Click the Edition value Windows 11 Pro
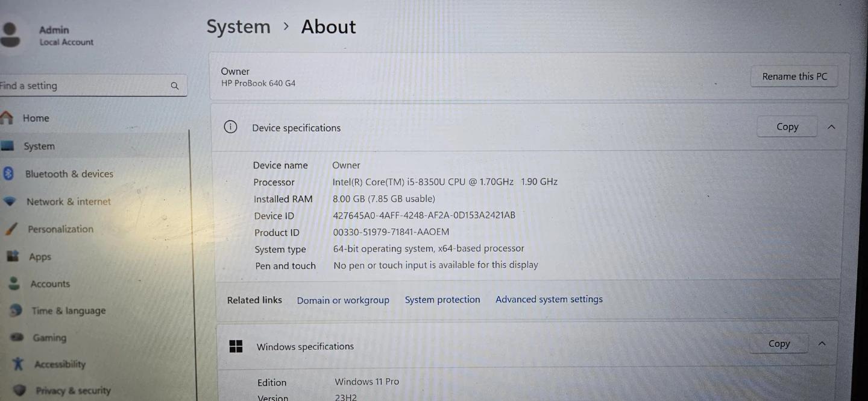The width and height of the screenshot is (868, 401). pyautogui.click(x=367, y=382)
